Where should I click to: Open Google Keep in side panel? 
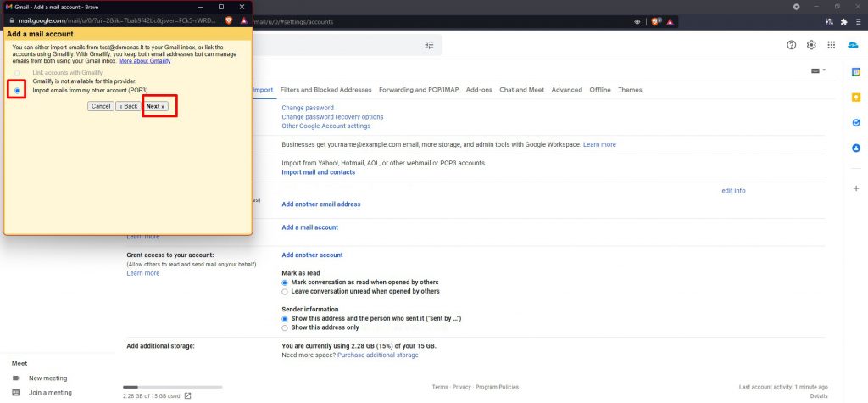click(856, 98)
